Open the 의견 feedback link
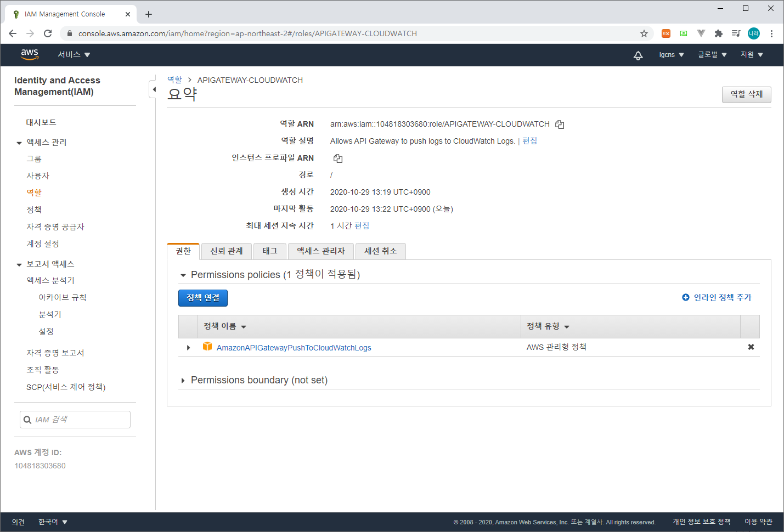This screenshot has height=532, width=784. pyautogui.click(x=18, y=522)
